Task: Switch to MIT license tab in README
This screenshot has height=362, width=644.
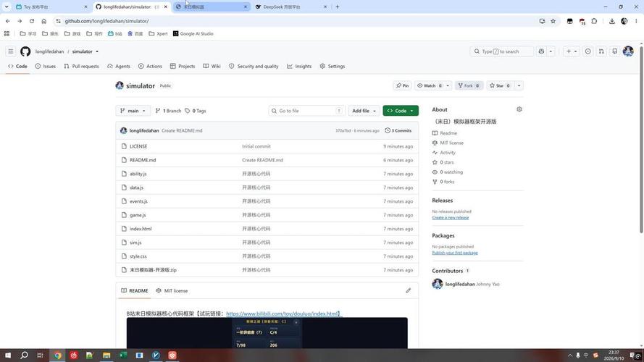Action: pos(172,290)
